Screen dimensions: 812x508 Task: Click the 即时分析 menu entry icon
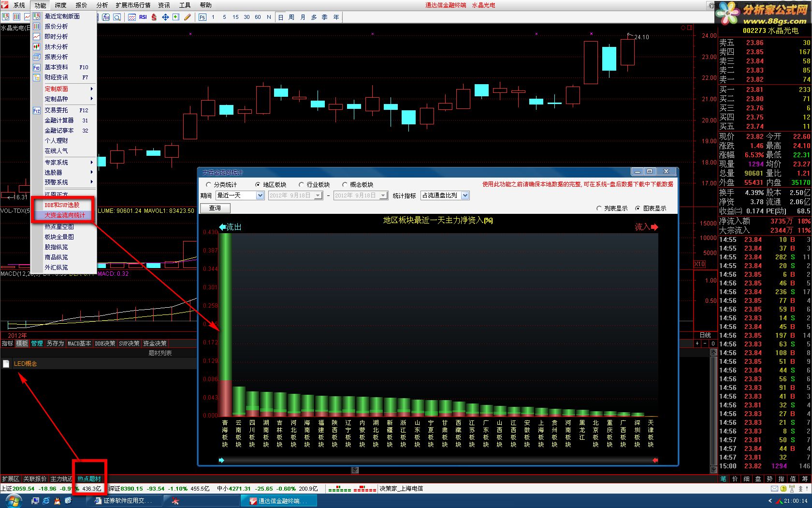point(37,36)
